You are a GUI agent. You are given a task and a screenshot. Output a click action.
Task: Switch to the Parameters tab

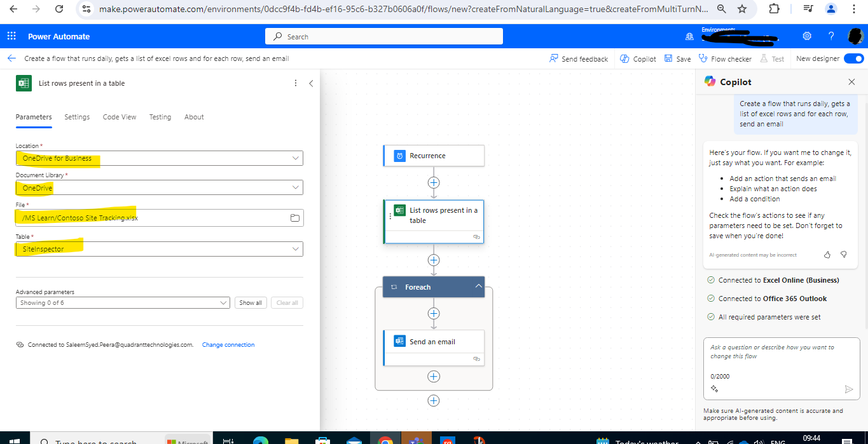click(x=34, y=117)
